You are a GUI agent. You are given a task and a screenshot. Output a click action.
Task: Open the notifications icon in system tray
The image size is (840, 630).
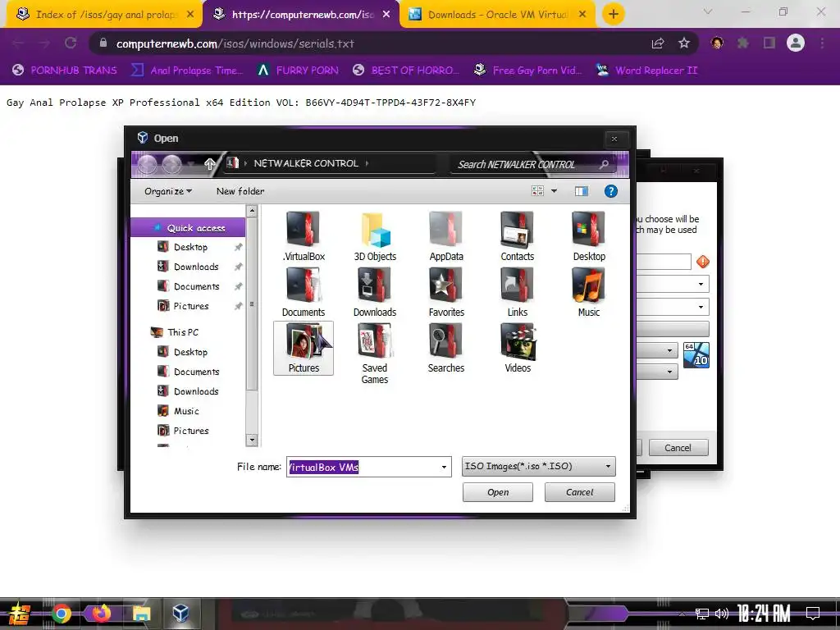click(813, 613)
